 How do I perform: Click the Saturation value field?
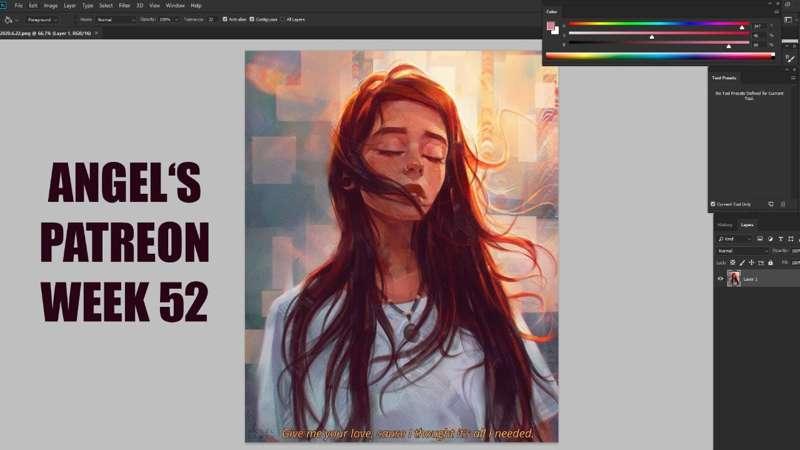[x=758, y=35]
